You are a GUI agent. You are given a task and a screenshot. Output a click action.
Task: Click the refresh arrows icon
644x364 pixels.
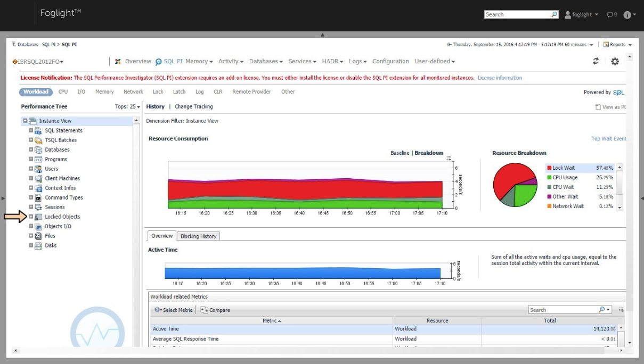pos(596,61)
